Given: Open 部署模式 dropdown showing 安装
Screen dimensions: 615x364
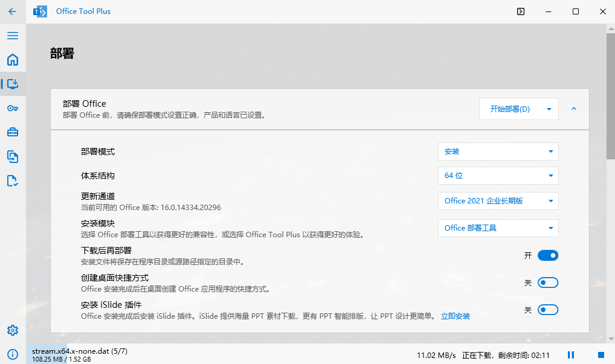Looking at the screenshot, I should point(498,152).
